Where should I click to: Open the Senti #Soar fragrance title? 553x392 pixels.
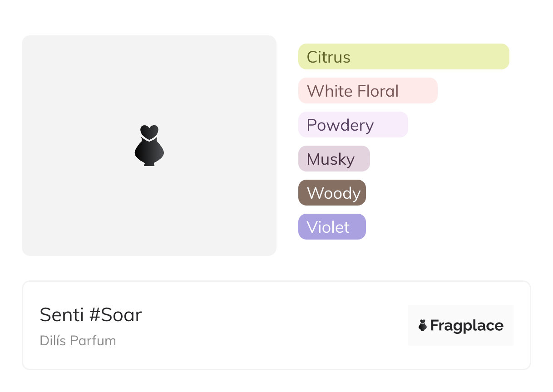tap(91, 314)
